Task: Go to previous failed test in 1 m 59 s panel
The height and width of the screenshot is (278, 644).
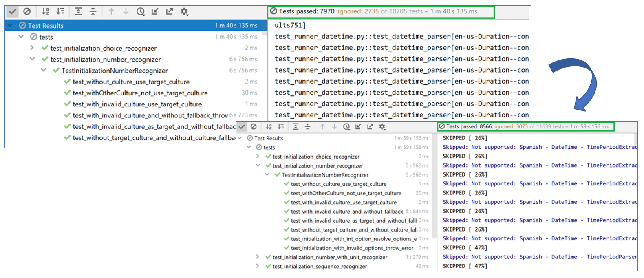Action: click(322, 127)
